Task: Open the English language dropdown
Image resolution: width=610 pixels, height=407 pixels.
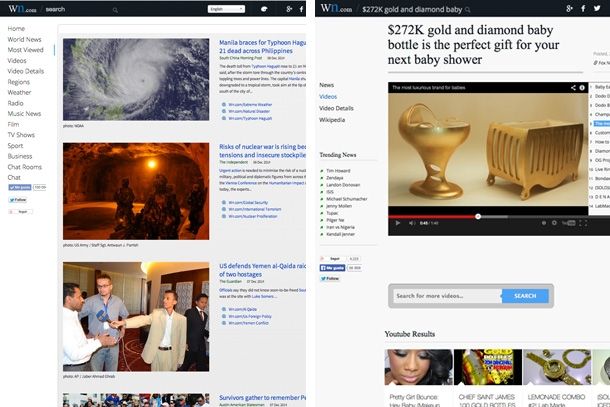Action: 227,9
